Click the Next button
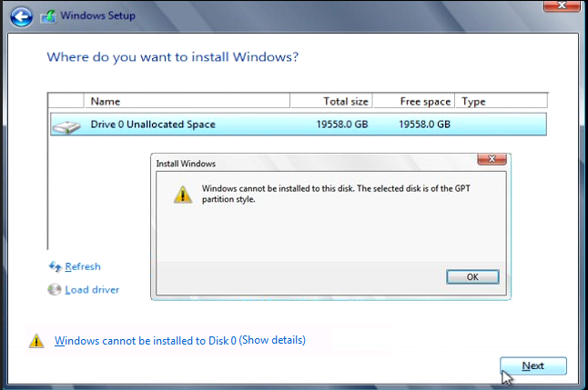The image size is (588, 390). coord(533,365)
